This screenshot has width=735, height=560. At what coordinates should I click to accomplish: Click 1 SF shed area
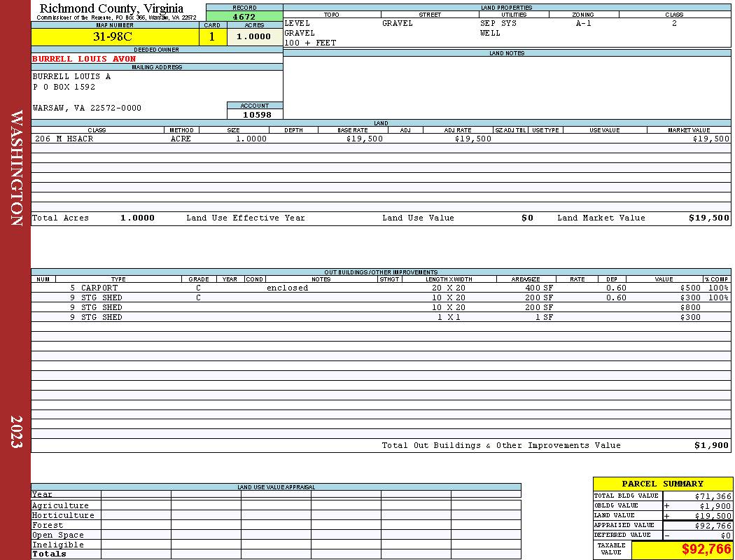(x=544, y=317)
